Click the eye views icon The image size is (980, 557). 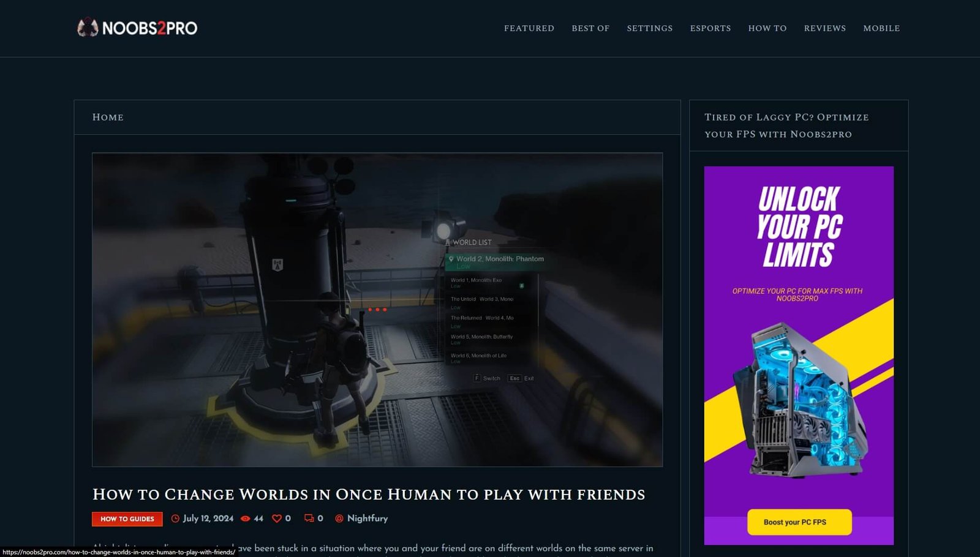pos(245,518)
